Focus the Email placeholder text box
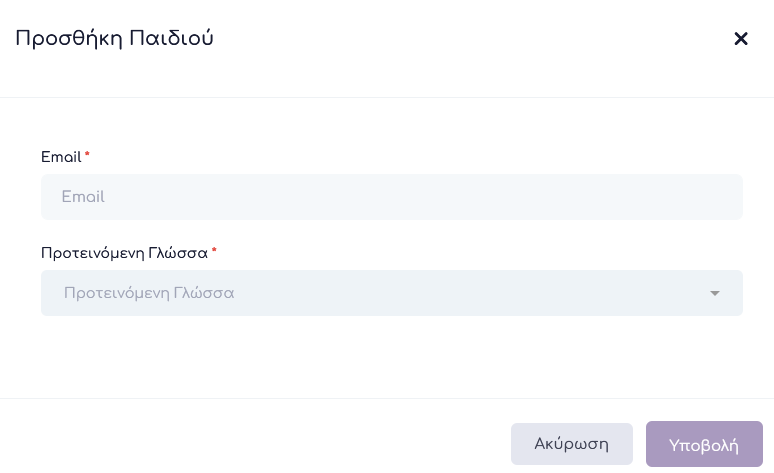The height and width of the screenshot is (473, 774). pos(391,197)
